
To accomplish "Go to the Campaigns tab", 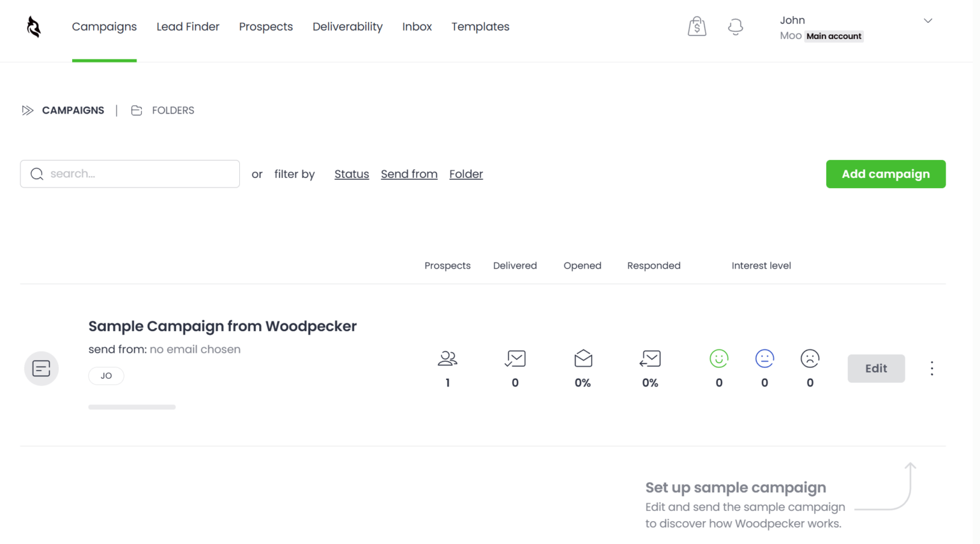I will tap(104, 27).
